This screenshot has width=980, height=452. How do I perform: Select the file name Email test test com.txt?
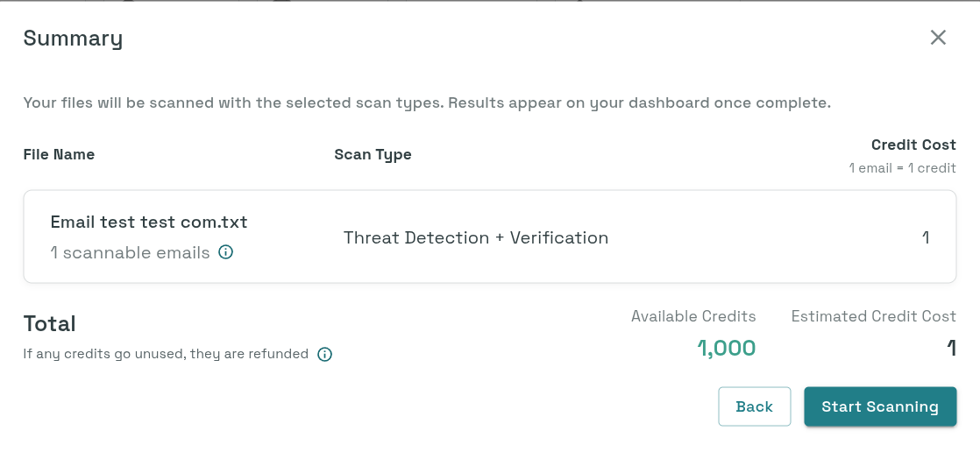coord(149,222)
